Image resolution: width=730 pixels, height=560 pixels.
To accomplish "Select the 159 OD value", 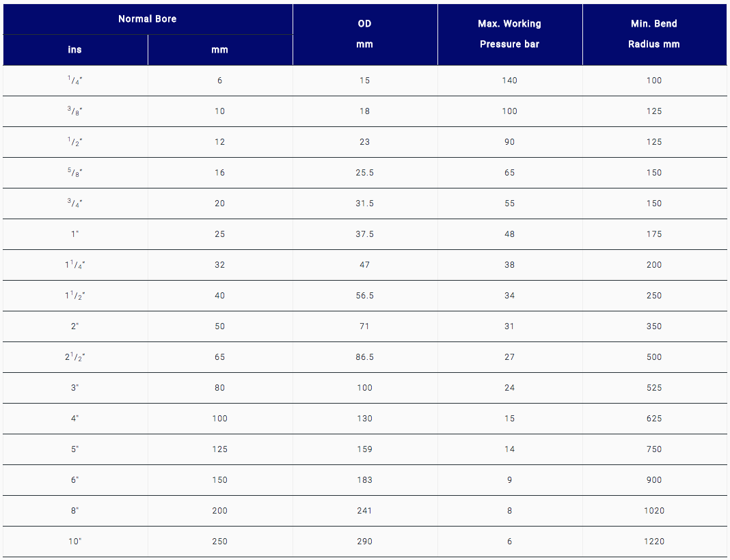I will click(x=365, y=449).
